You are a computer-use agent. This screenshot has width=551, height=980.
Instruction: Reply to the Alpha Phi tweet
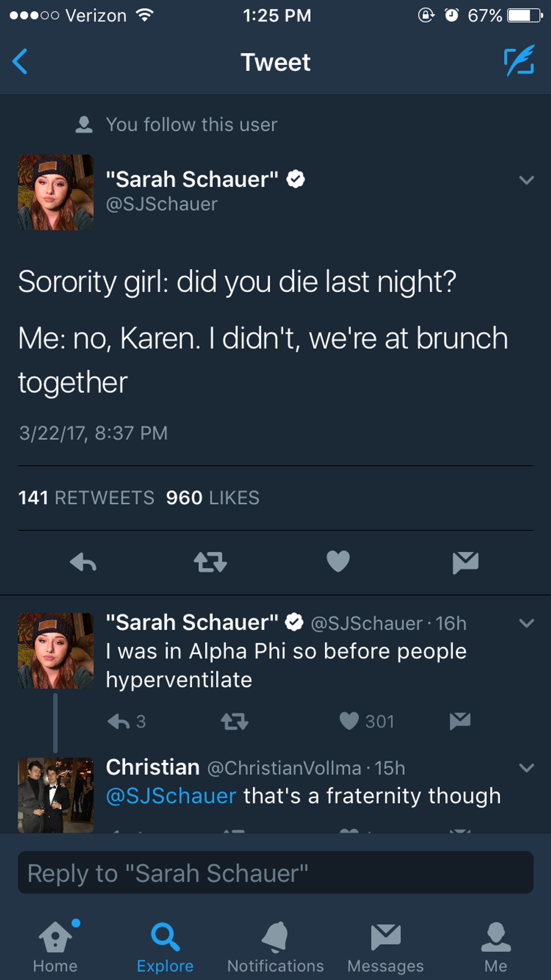[x=119, y=721]
